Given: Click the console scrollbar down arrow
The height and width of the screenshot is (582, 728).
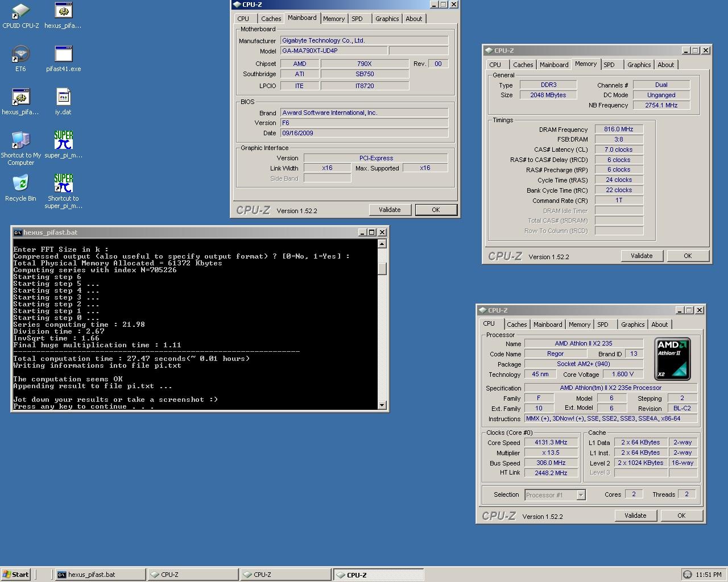Looking at the screenshot, I should [x=382, y=405].
